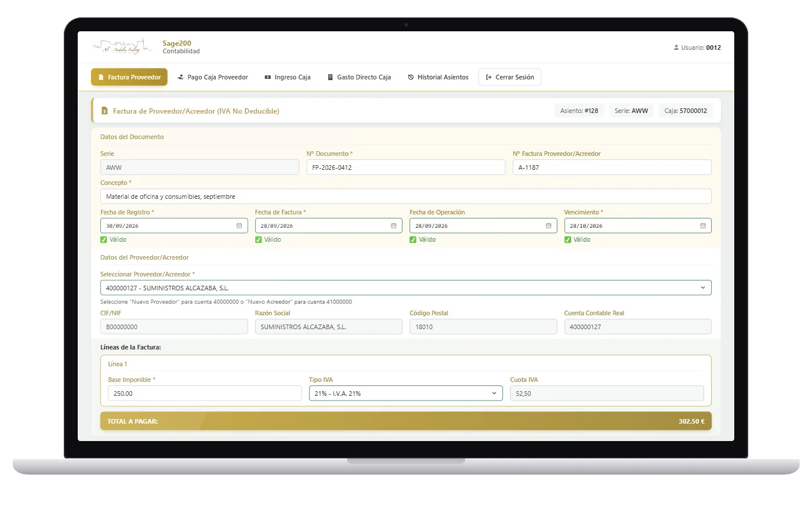Open calendar picker for Fecha de Factura
The image size is (812, 510).
click(393, 225)
